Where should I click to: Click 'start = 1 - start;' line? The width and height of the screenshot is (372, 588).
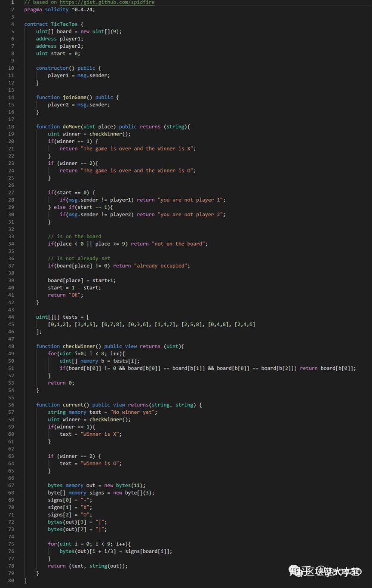coord(74,287)
